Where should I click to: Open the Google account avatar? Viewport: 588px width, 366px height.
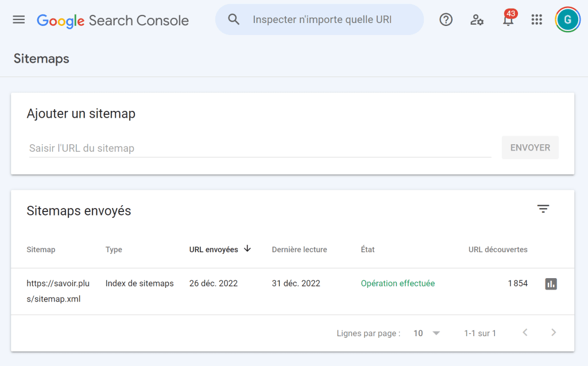pos(567,20)
